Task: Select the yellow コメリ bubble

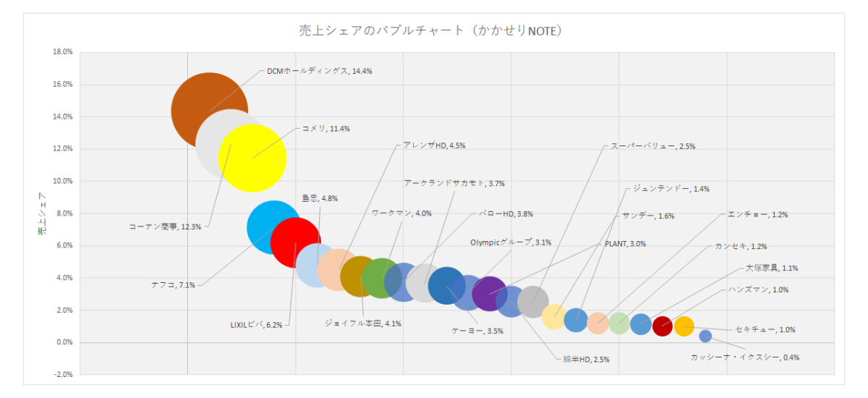Action: tap(253, 158)
